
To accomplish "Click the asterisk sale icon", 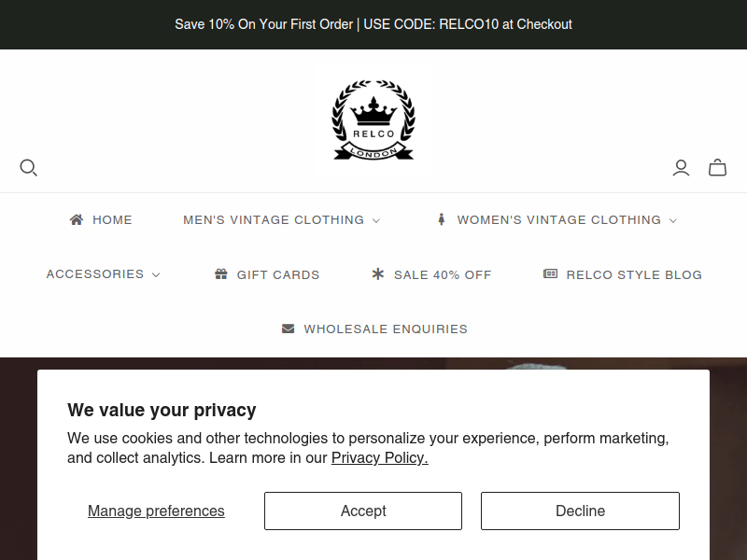I will click(x=378, y=273).
